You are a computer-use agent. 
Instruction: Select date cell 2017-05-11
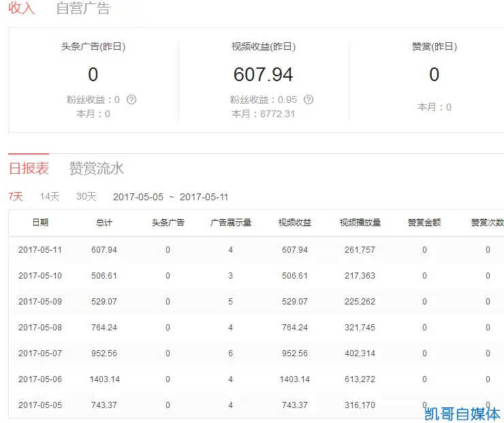[x=40, y=250]
